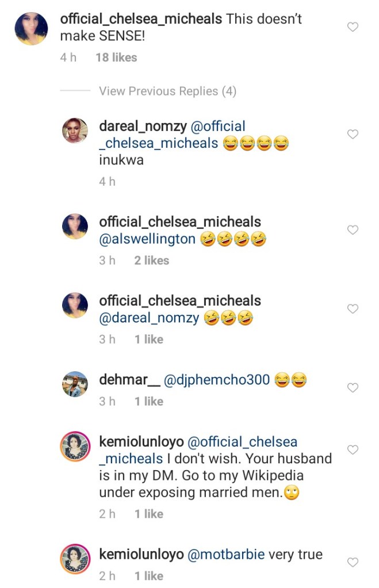379x588 pixels.
Task: Open the @alswellington mention
Action: pyautogui.click(x=147, y=240)
